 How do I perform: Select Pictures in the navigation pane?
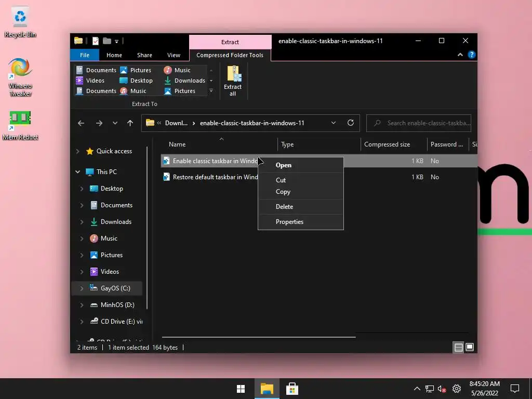pyautogui.click(x=111, y=255)
